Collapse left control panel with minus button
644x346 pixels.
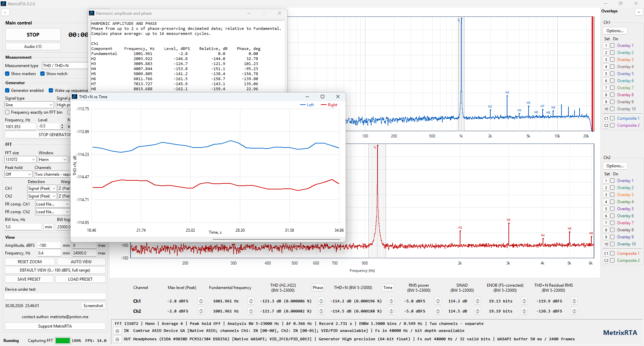[x=5, y=12]
